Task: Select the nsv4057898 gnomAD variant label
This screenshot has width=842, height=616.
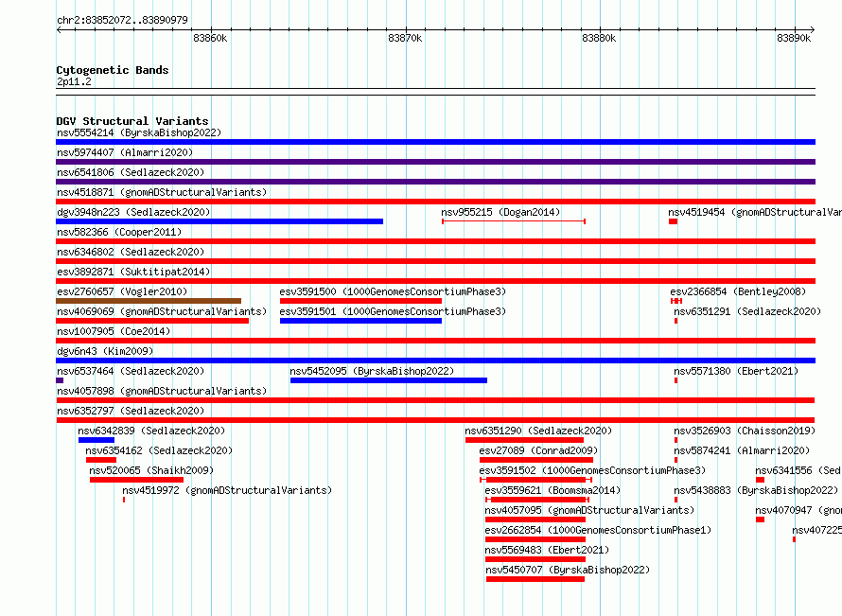Action: point(162,391)
